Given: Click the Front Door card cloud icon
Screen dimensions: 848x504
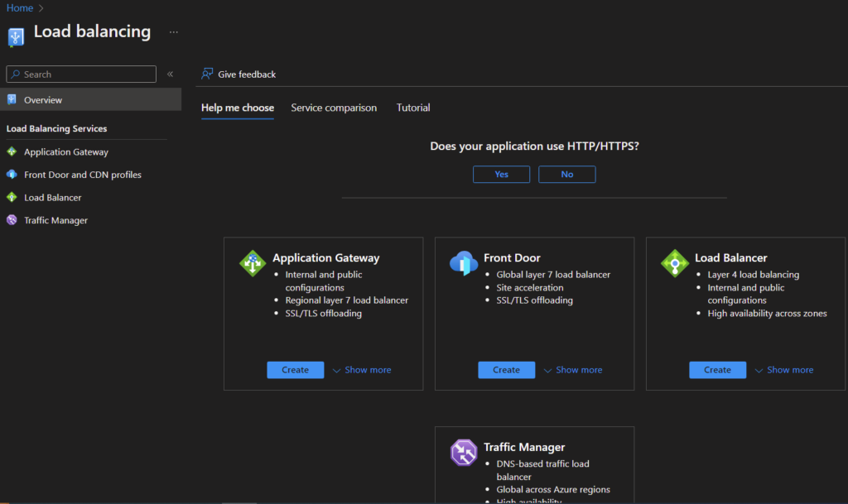Looking at the screenshot, I should click(464, 263).
